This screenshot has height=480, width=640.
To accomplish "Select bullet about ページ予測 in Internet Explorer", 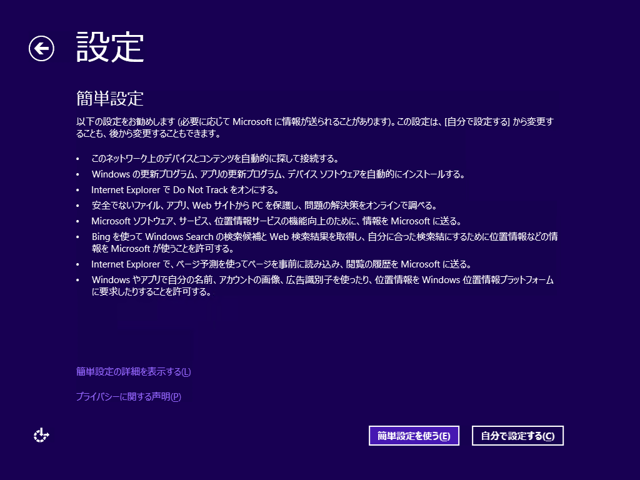I will (281, 264).
